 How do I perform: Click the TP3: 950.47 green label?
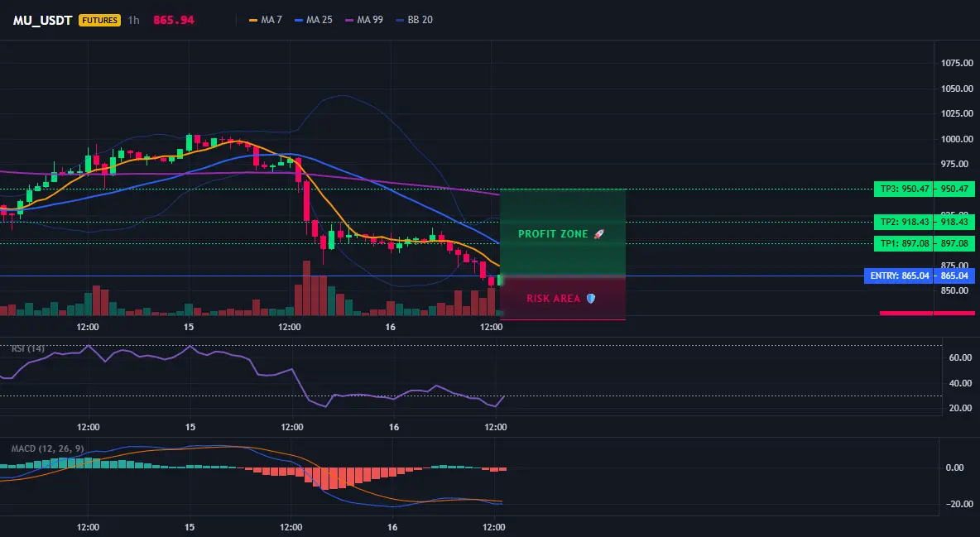pos(903,189)
